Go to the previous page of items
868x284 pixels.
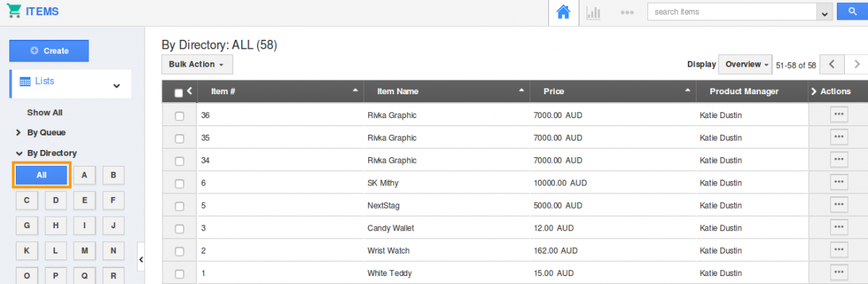(x=832, y=64)
